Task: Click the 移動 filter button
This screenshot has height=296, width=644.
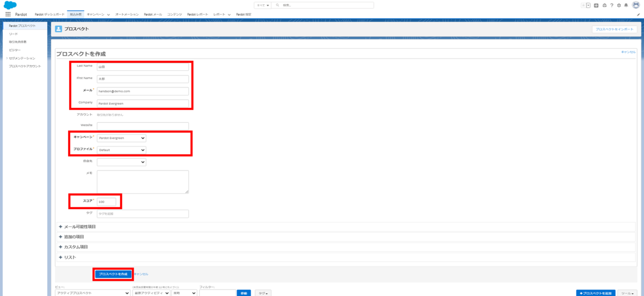Action: (x=244, y=293)
